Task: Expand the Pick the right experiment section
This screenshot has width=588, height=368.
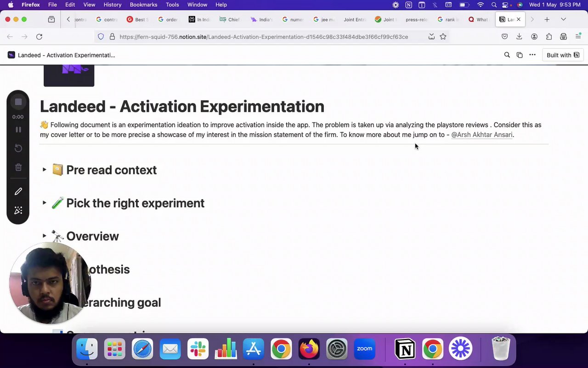Action: tap(45, 203)
